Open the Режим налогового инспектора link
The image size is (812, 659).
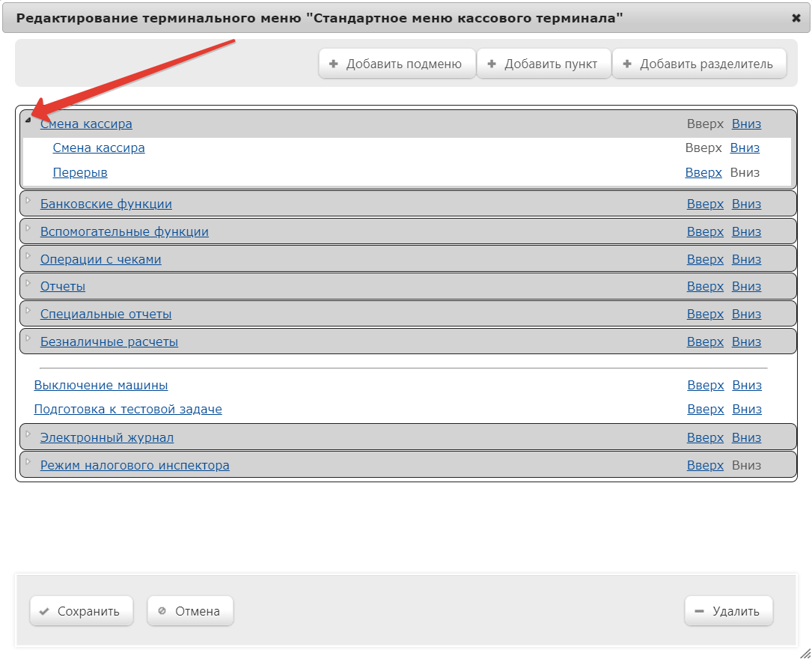click(x=135, y=465)
